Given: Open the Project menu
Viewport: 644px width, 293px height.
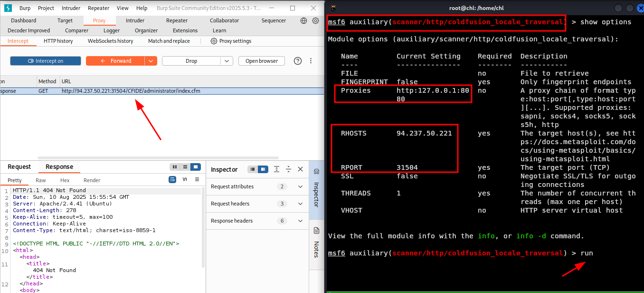Looking at the screenshot, I should tap(46, 8).
